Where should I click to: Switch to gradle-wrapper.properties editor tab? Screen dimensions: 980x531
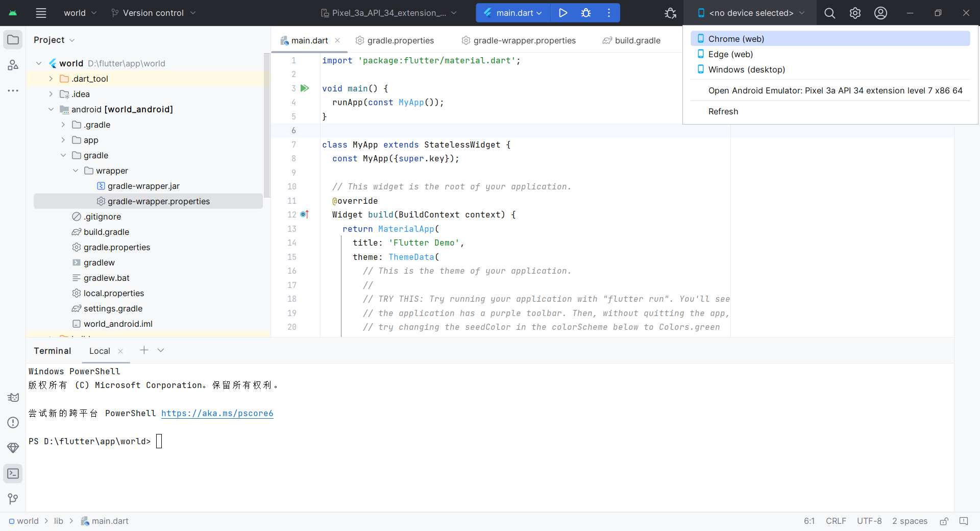[x=519, y=40]
